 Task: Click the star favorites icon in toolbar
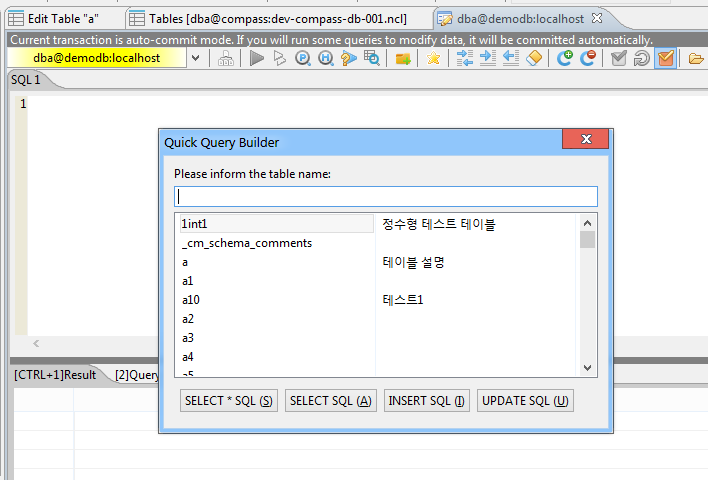433,58
